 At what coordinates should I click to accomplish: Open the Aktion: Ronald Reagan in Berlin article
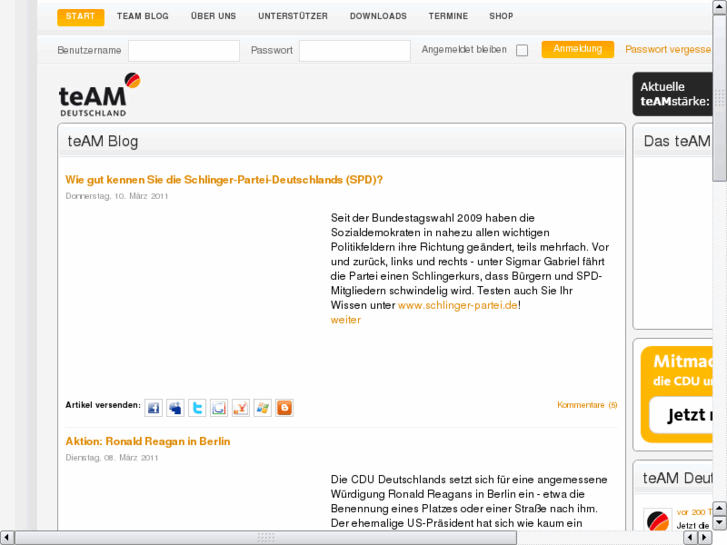(x=148, y=441)
